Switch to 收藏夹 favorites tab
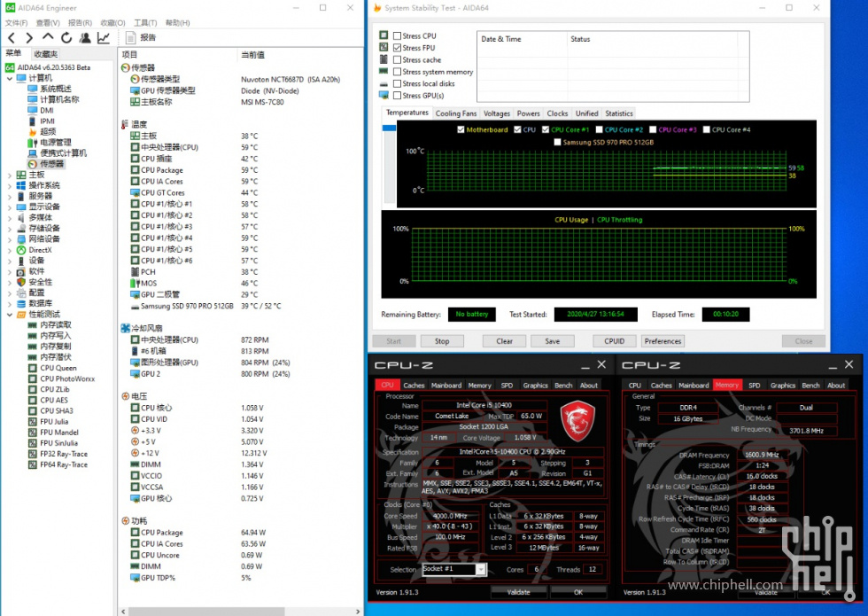 click(45, 54)
